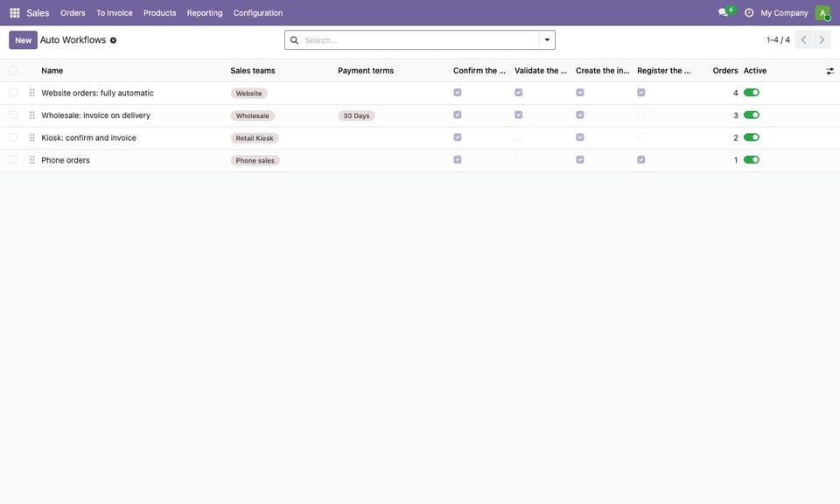Grab the drag handle for Website orders row
This screenshot has height=504, width=840.
32,93
